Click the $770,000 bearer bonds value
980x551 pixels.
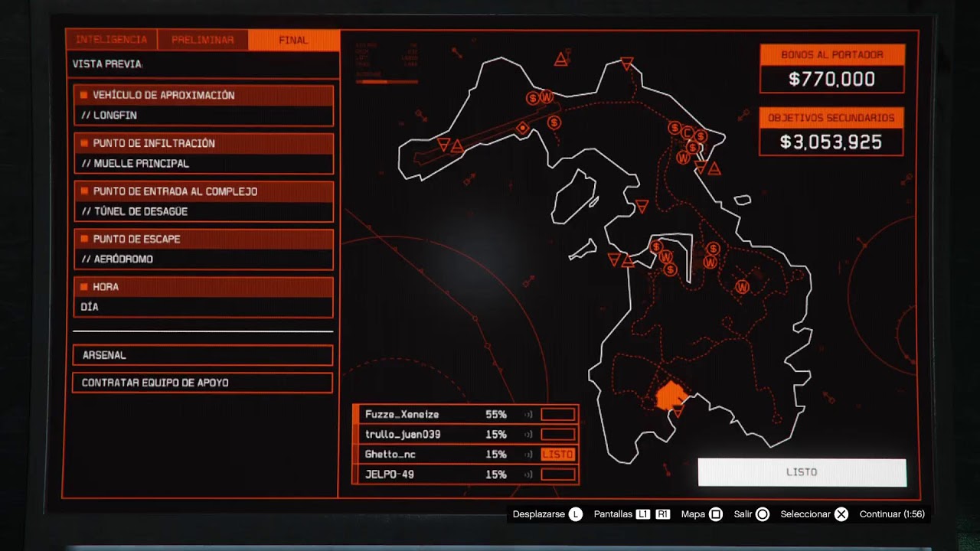(832, 79)
